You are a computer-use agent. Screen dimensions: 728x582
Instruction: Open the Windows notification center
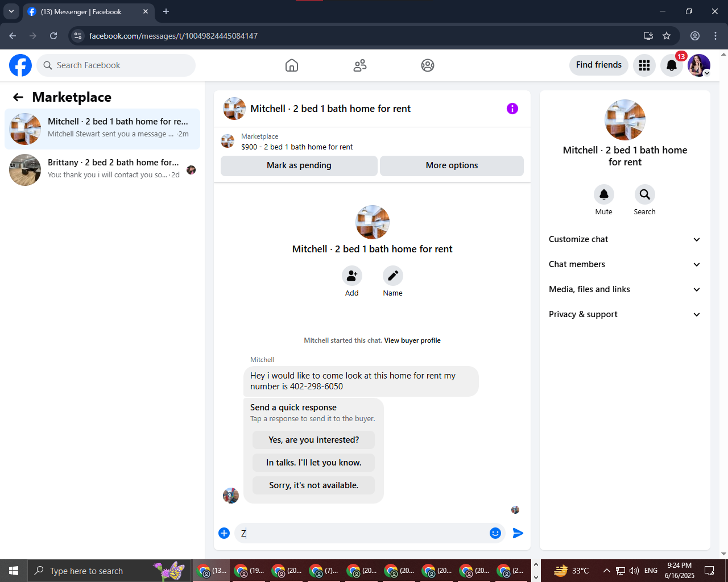(710, 571)
